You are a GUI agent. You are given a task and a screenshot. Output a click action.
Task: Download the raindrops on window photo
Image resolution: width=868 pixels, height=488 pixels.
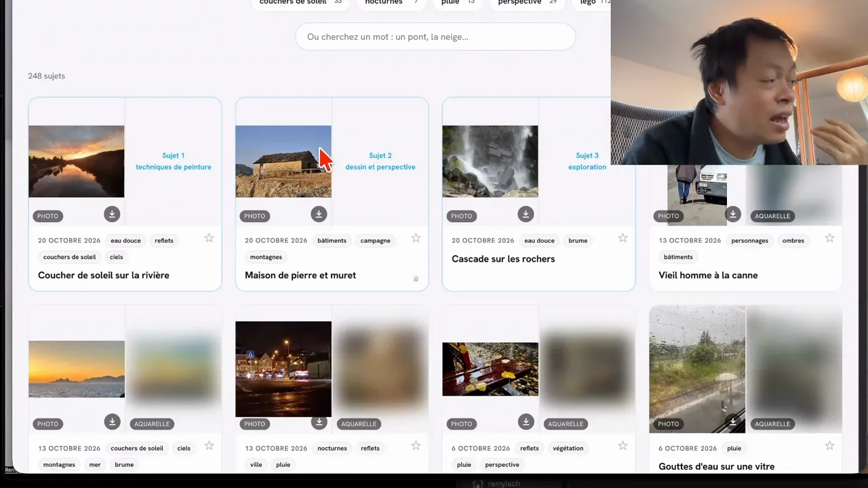click(x=732, y=422)
